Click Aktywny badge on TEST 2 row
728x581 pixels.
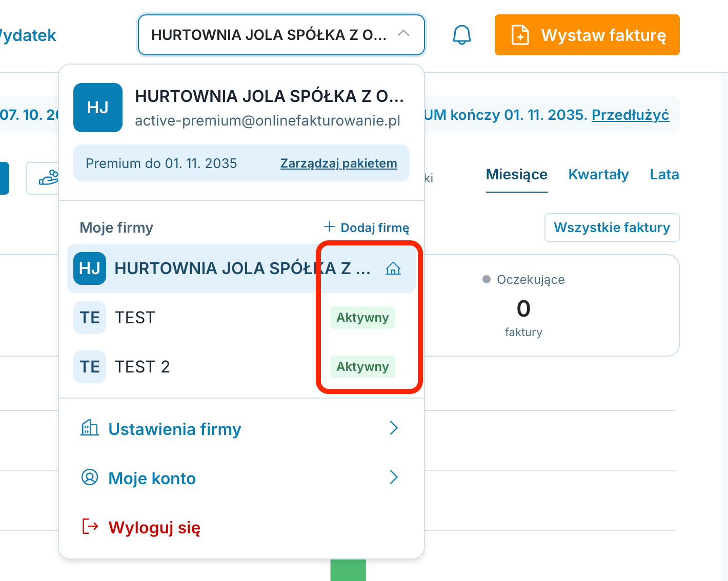(362, 367)
